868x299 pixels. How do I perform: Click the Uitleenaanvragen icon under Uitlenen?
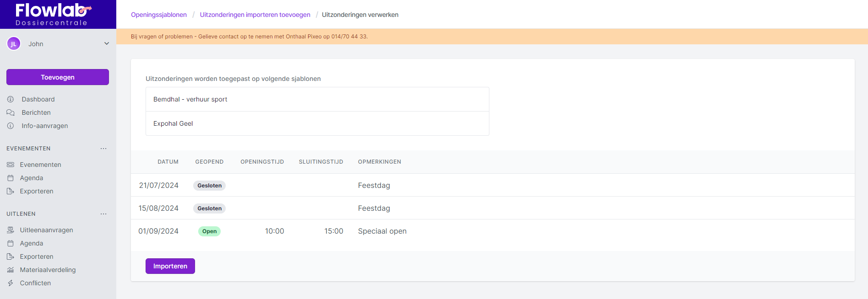(11, 230)
